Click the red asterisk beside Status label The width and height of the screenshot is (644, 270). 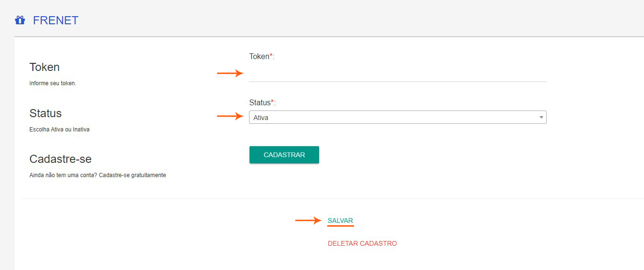(272, 101)
